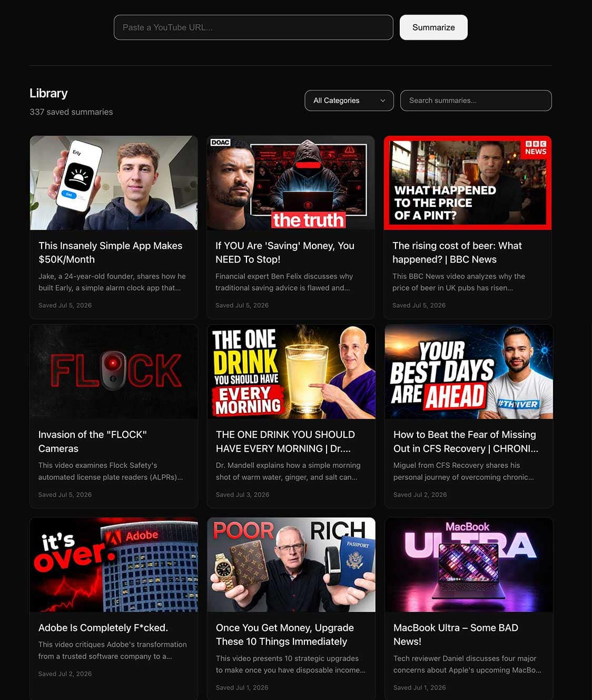Screen dimensions: 592x700
Task: Click description starting 'Dr. Mandell explains'
Action: pyautogui.click(x=288, y=471)
